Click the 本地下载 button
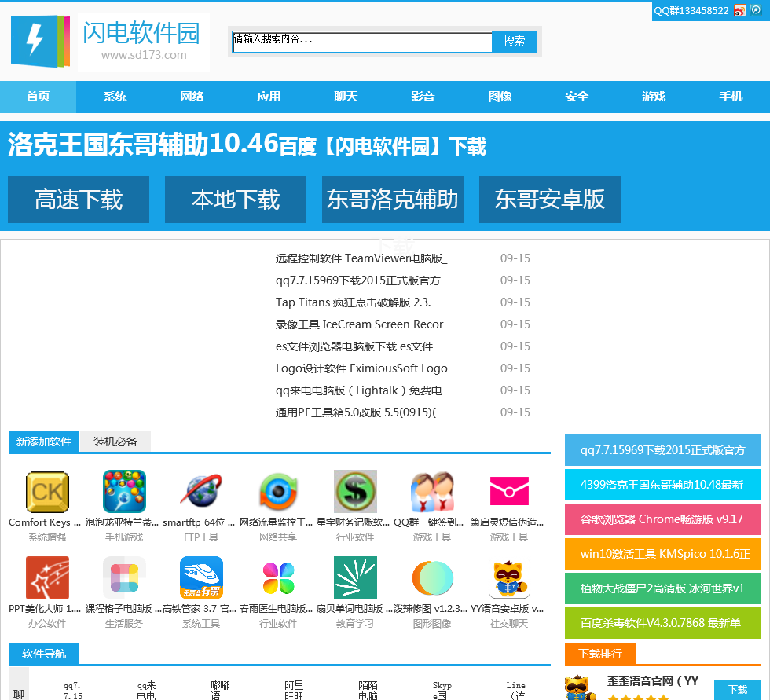 tap(236, 200)
